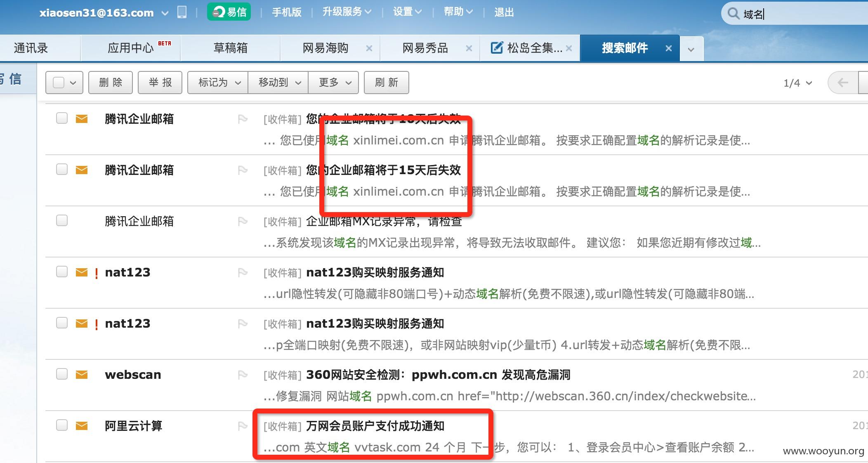Viewport: 868px width, 463px height.
Task: Switch to the 网易秀品 tab
Action: point(425,48)
